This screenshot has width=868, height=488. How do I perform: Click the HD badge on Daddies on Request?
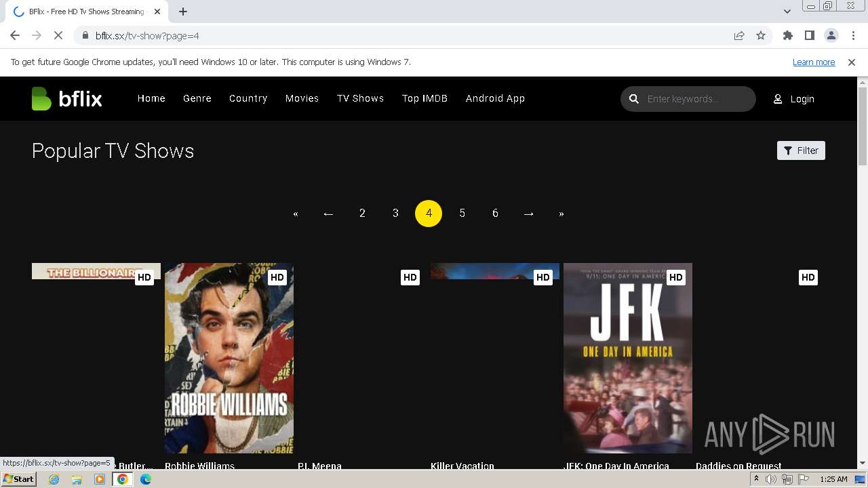pos(808,277)
